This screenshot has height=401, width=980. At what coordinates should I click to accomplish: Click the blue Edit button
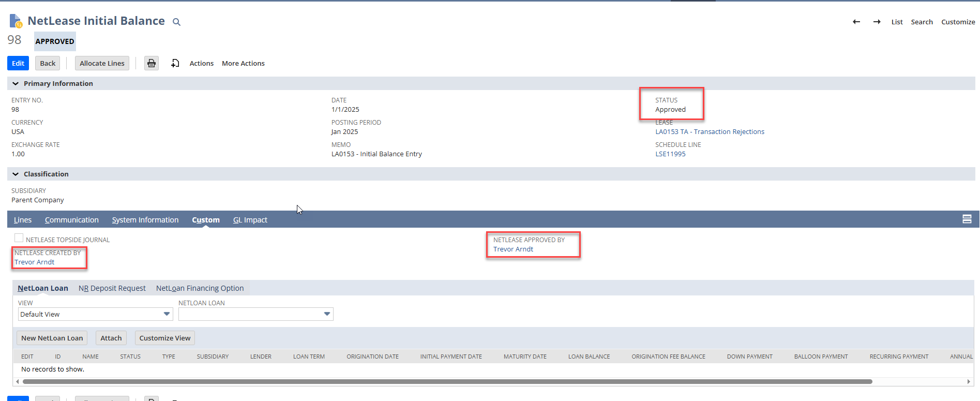[x=18, y=63]
